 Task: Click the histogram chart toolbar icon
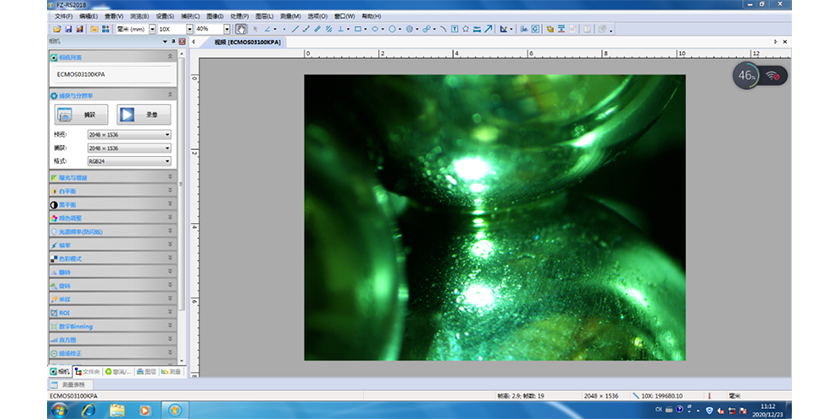point(524,29)
